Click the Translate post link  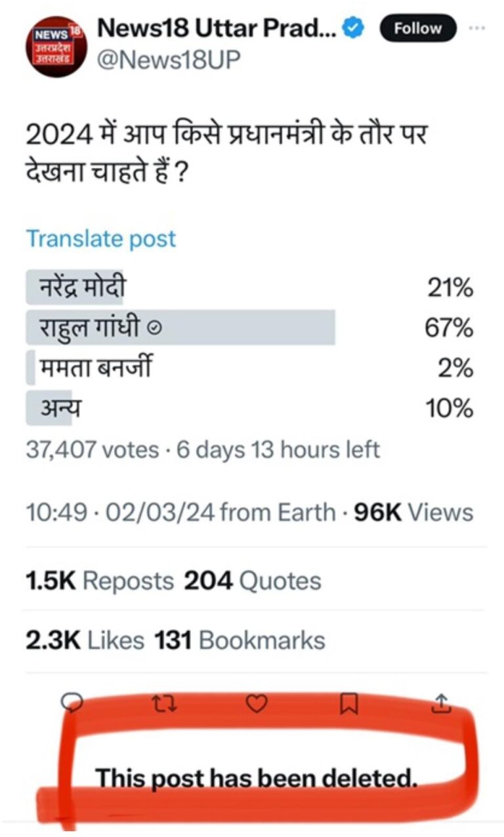pyautogui.click(x=100, y=239)
